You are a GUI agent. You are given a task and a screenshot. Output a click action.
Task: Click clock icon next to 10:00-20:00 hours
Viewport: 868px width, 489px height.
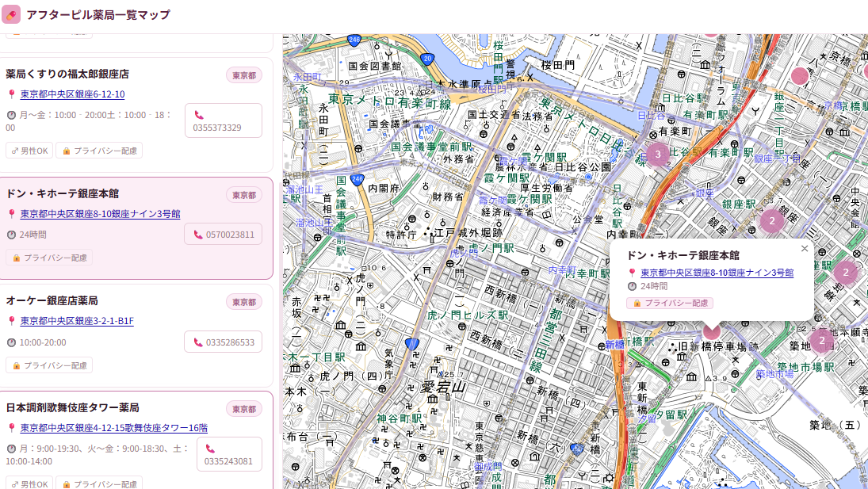point(11,342)
